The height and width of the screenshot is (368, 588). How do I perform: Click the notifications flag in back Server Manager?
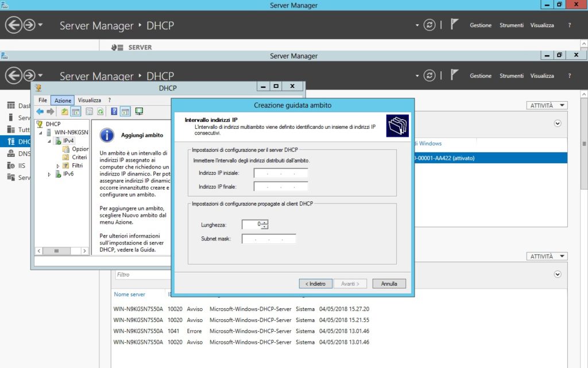coord(454,24)
